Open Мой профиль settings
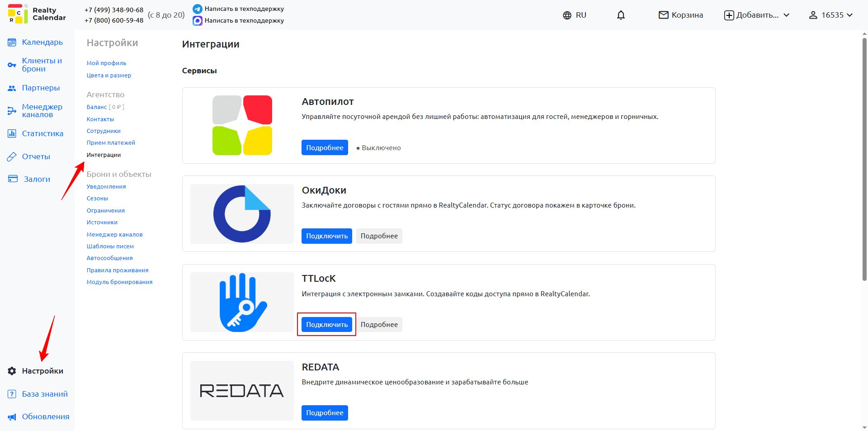Image resolution: width=868 pixels, height=431 pixels. [x=107, y=63]
